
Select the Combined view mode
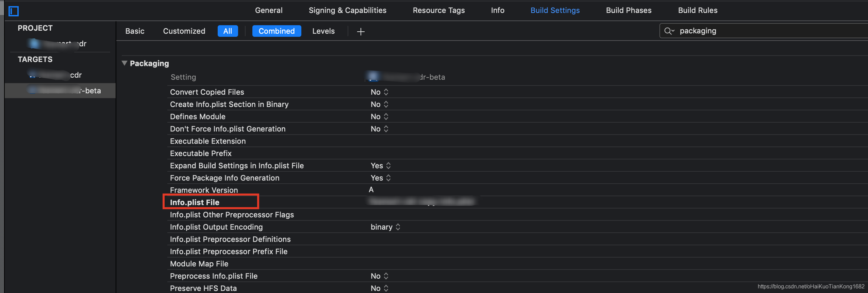[x=277, y=31]
